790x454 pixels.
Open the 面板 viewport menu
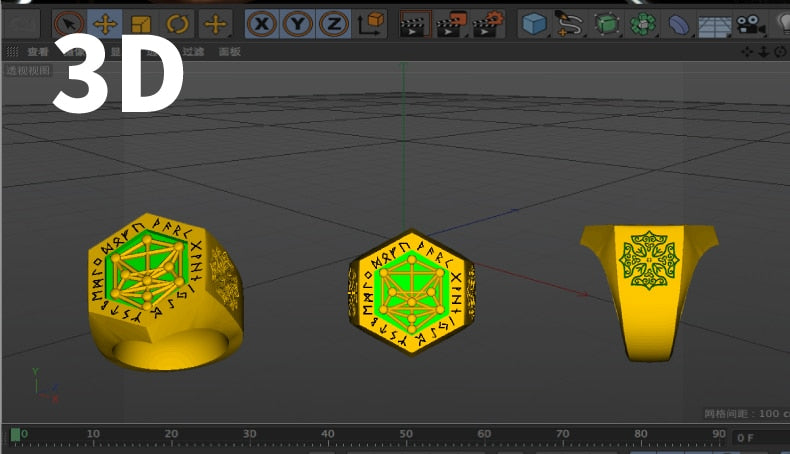click(x=230, y=52)
